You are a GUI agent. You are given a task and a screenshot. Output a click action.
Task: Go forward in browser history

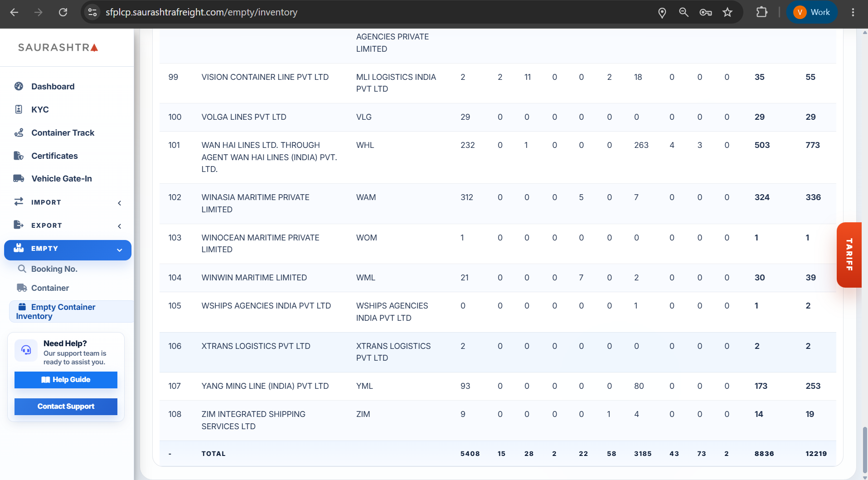coord(39,12)
